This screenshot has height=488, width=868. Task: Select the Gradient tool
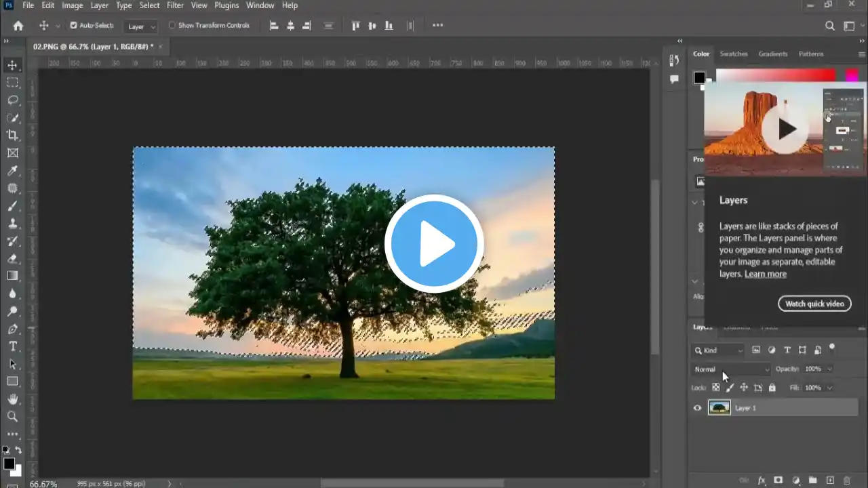pos(12,276)
